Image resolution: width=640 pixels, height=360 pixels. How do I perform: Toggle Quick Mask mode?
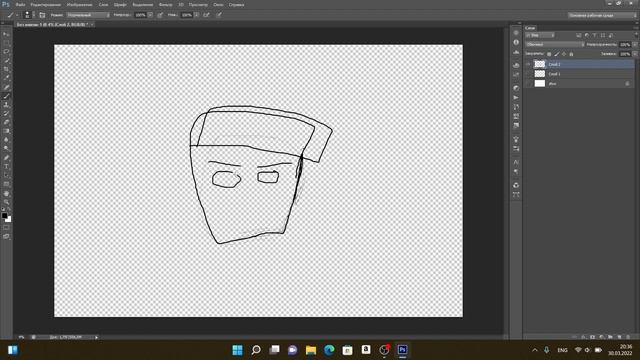[x=6, y=228]
